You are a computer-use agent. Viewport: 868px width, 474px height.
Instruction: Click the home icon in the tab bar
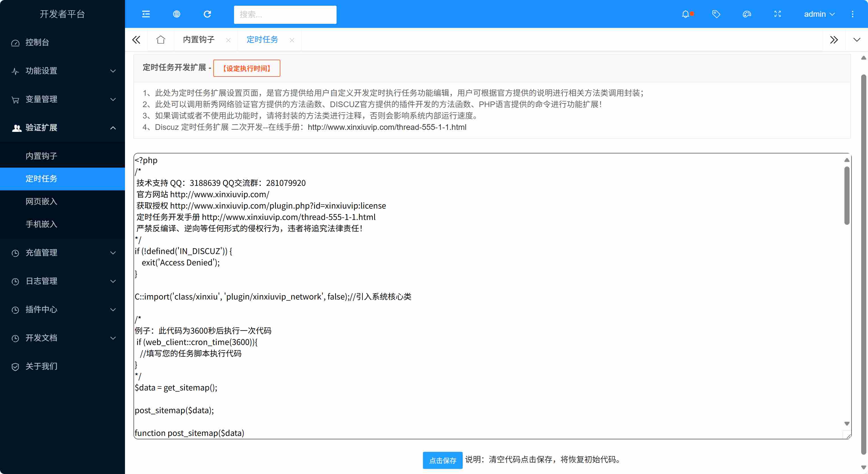pyautogui.click(x=161, y=40)
